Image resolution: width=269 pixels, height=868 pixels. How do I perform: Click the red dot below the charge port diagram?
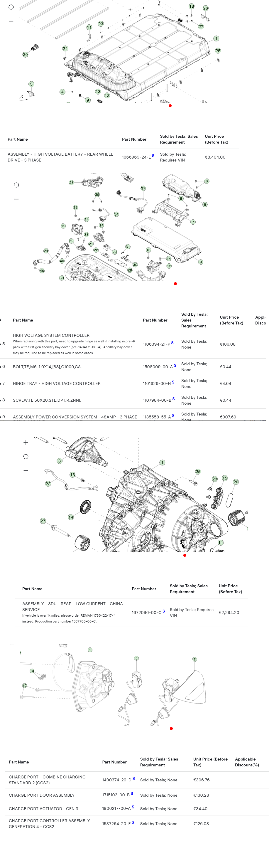[x=171, y=729]
